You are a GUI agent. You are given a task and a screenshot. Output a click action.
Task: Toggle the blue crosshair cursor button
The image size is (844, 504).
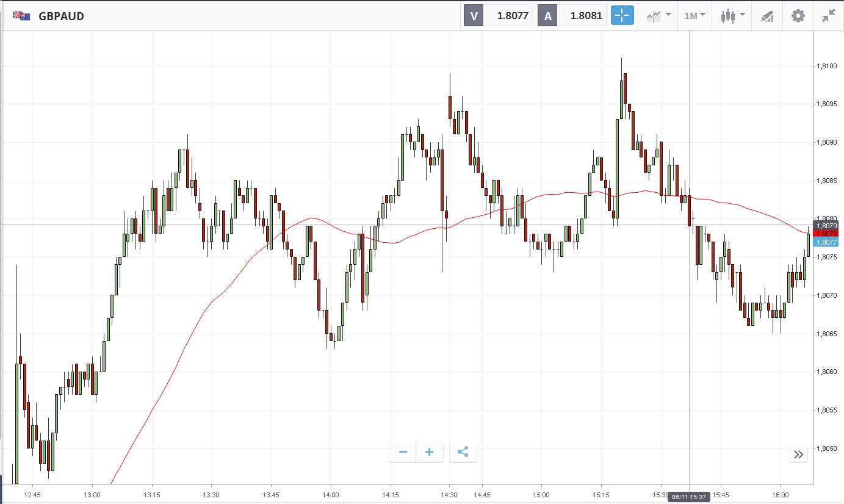[622, 16]
